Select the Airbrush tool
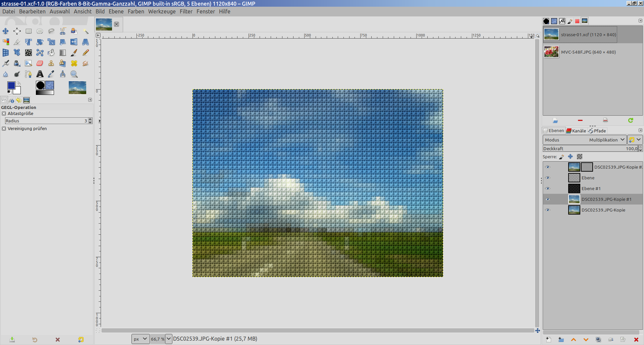Screen dimensions: 644x345 coord(6,63)
